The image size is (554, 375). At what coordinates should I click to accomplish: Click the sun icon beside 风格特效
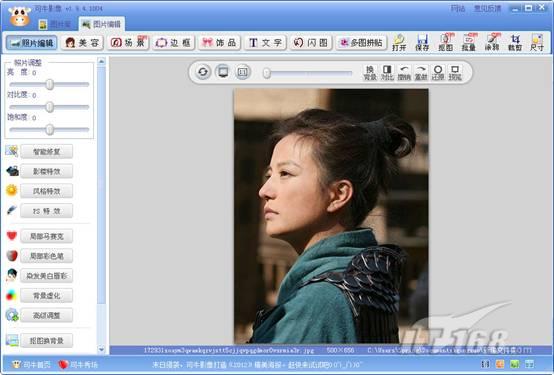(12, 191)
